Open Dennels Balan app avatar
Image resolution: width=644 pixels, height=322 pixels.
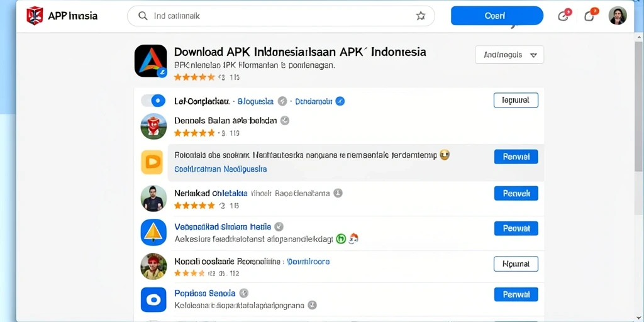tap(153, 126)
